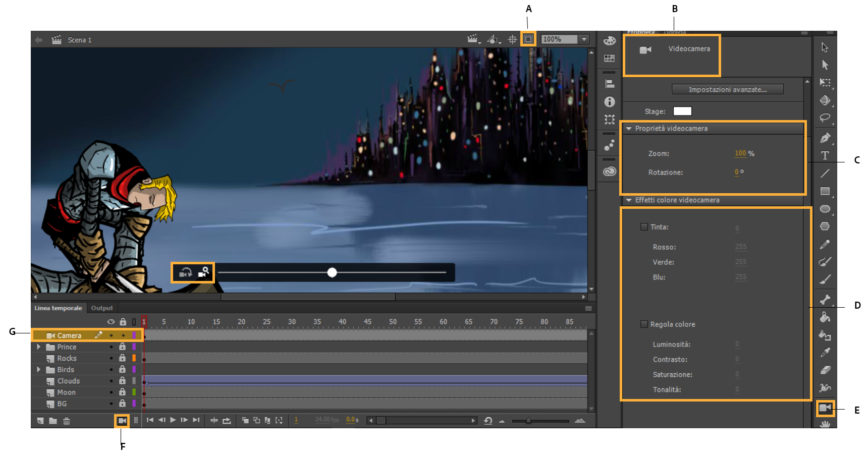The image size is (868, 459).
Task: Open the camera zoom mode on the stage
Action: (204, 272)
